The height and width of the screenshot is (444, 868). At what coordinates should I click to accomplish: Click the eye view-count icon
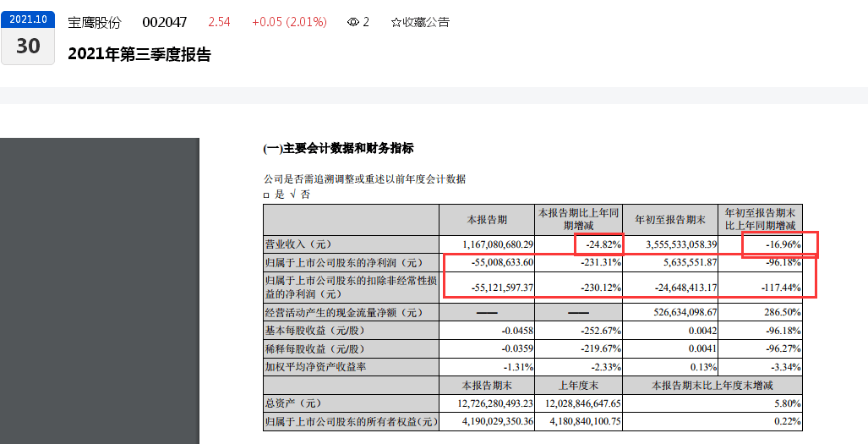tap(353, 22)
